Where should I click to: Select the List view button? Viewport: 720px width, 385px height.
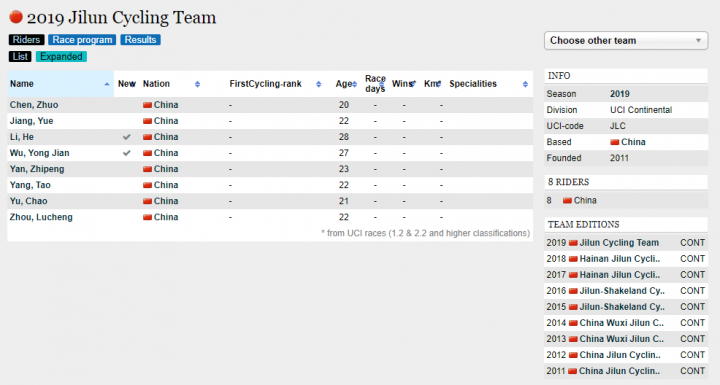pos(20,57)
